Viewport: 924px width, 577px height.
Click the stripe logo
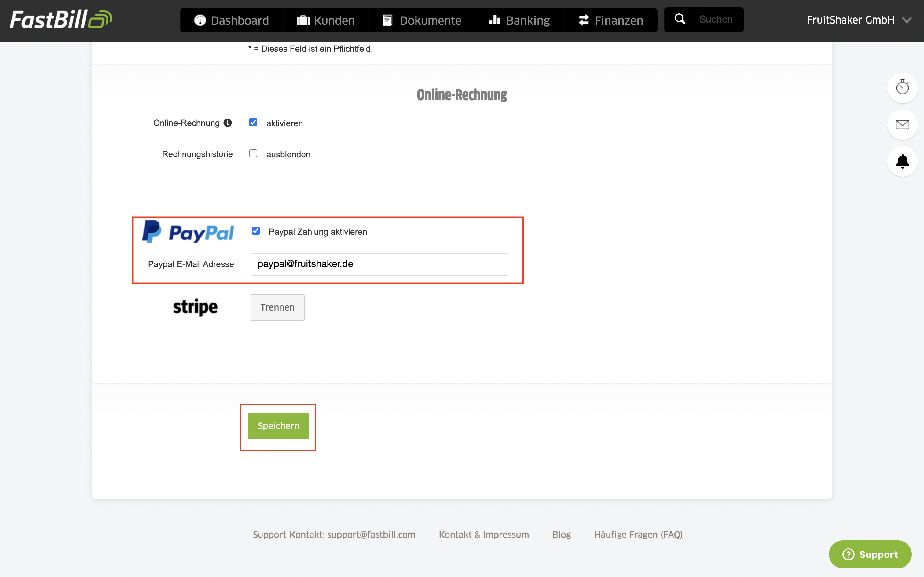195,307
